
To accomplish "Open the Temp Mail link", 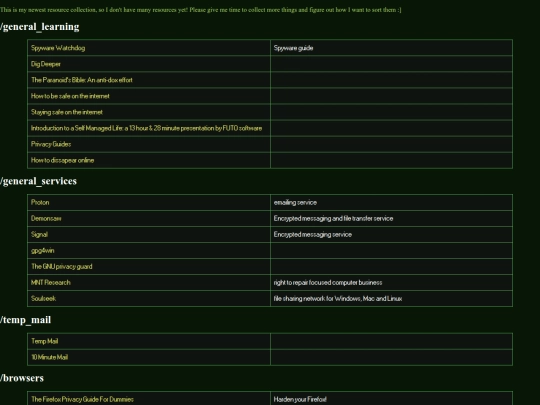I will tap(44, 341).
